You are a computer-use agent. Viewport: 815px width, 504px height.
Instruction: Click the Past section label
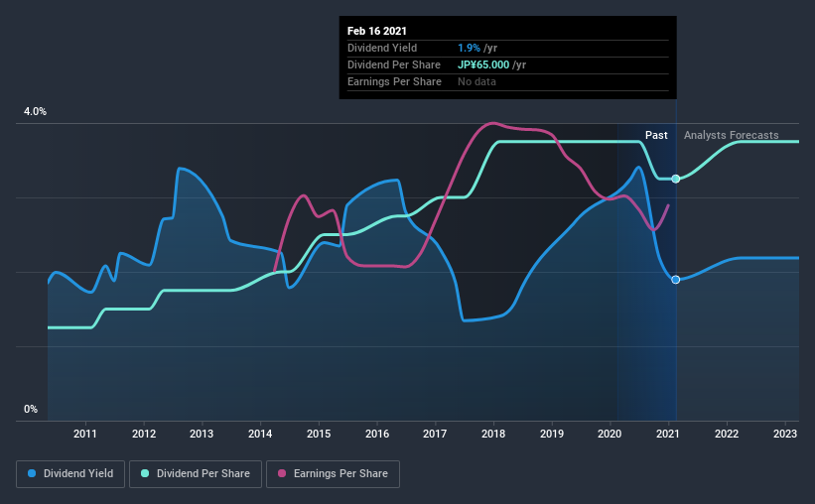coord(656,135)
